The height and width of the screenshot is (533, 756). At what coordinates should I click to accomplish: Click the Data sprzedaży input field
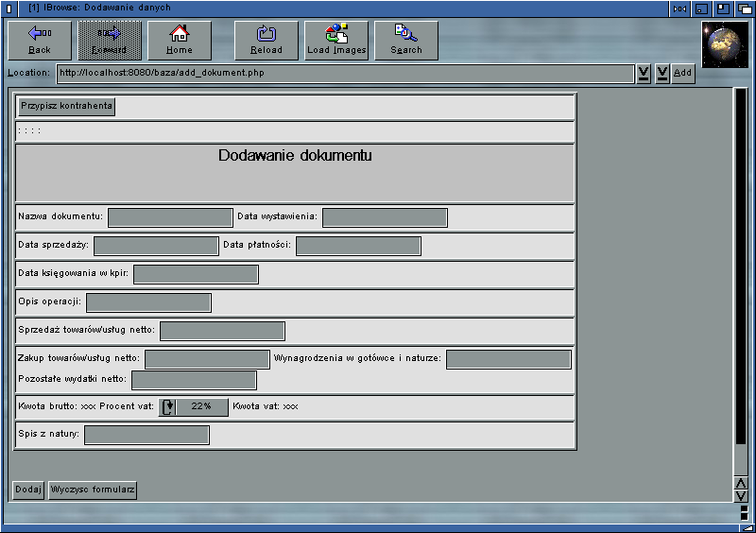156,246
